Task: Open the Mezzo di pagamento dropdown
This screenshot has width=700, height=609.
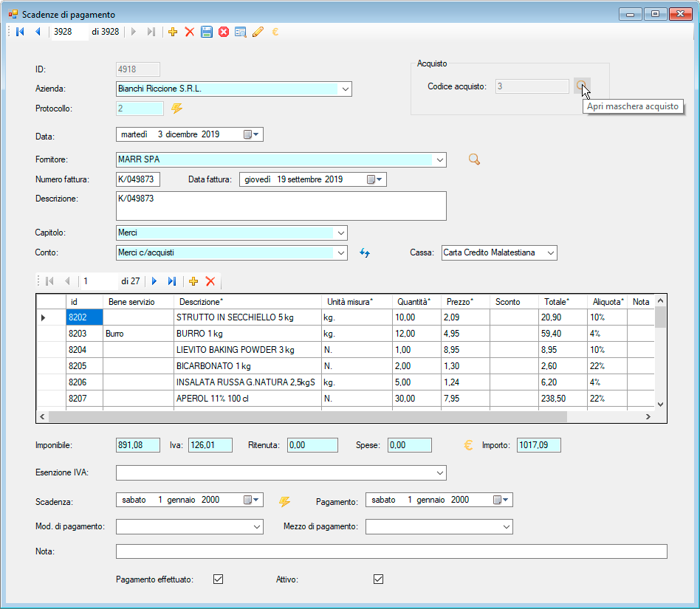Action: point(507,527)
